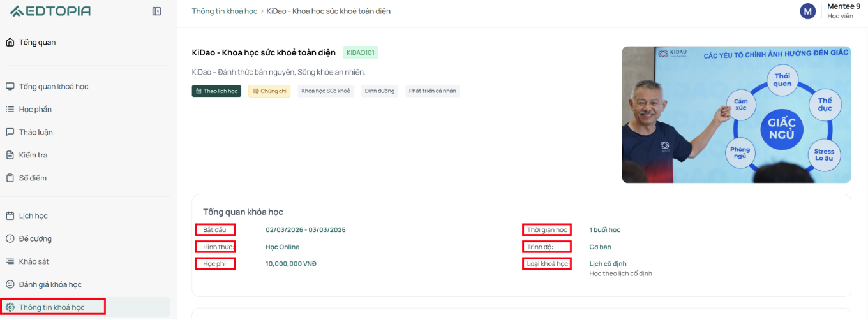This screenshot has width=868, height=320.
Task: Open the Mentee 9 user avatar
Action: pos(808,11)
